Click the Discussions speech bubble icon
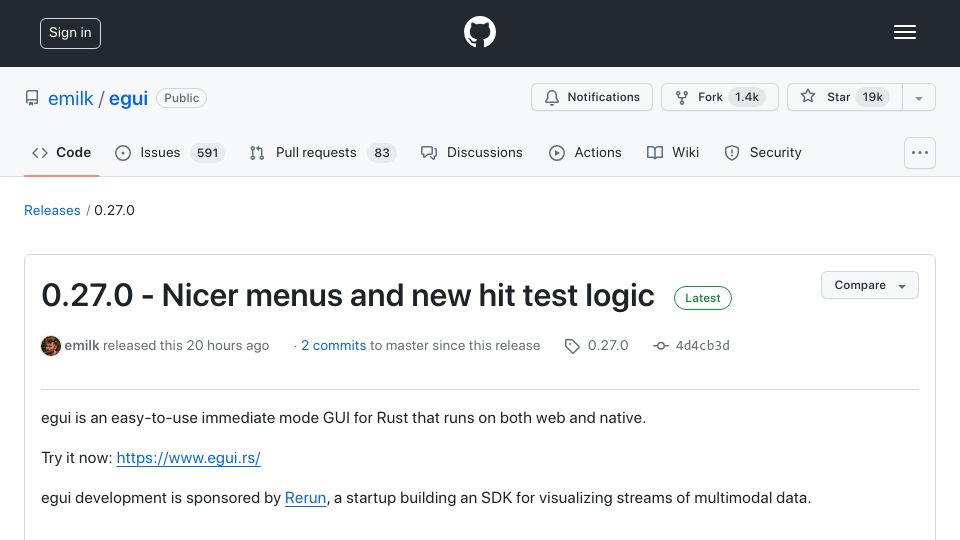 (429, 153)
